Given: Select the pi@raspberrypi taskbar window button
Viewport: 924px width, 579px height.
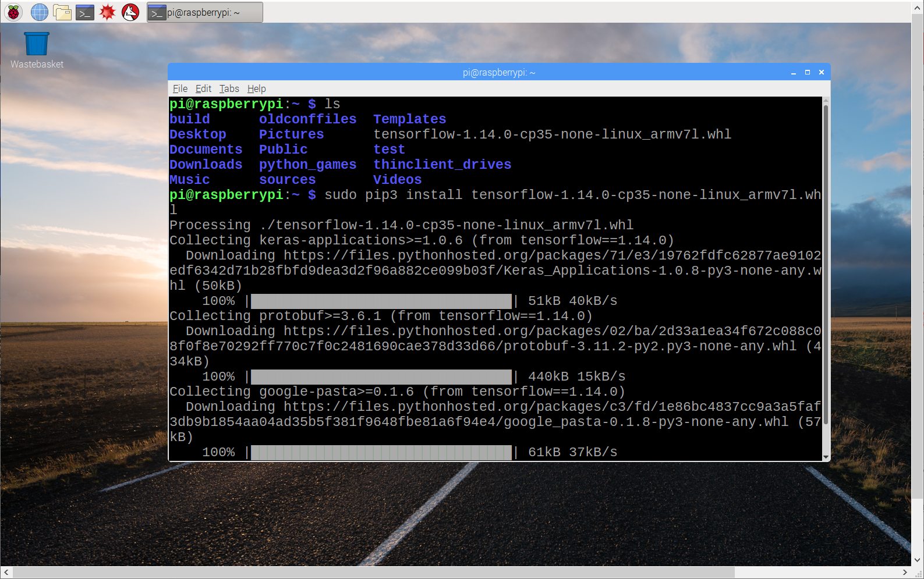Looking at the screenshot, I should point(204,12).
